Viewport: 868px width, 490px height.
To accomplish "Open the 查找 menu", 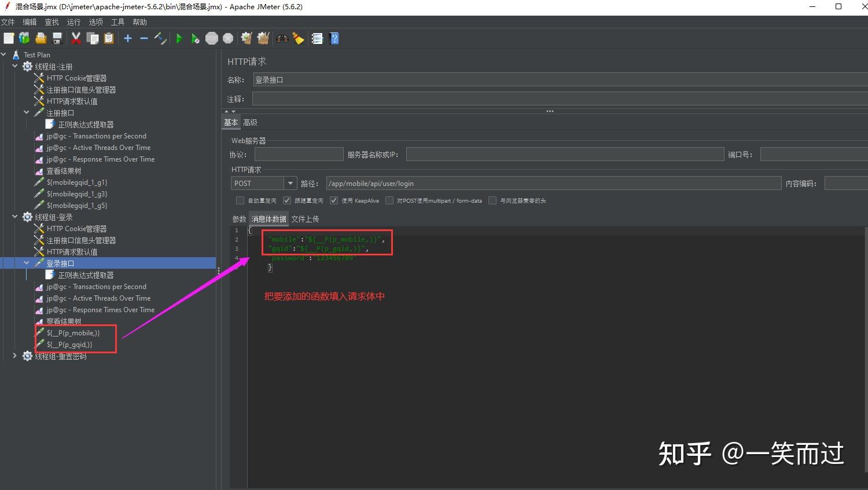I will tap(52, 22).
